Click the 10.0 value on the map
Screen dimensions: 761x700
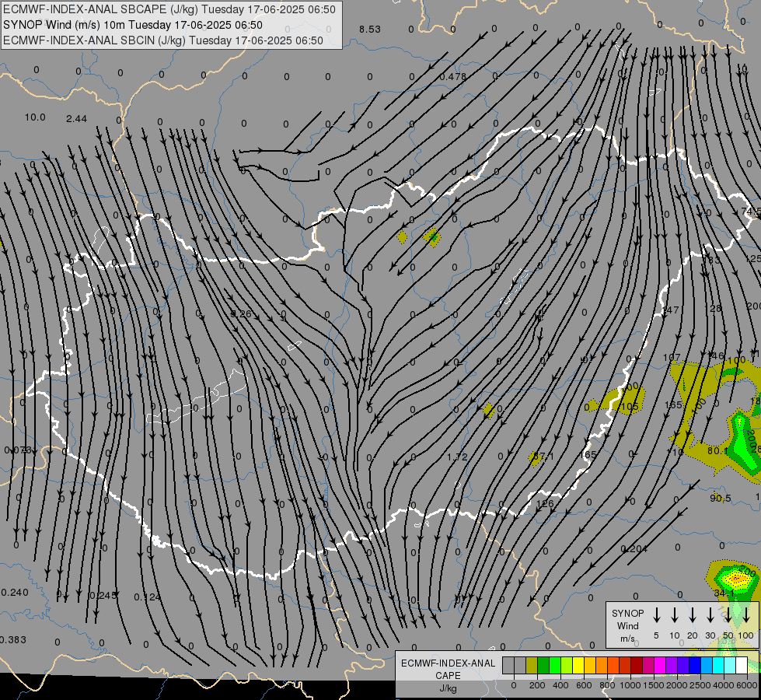(35, 117)
